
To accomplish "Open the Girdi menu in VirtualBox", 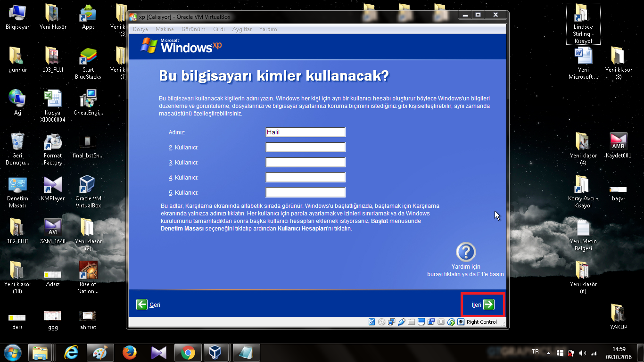I will [219, 29].
